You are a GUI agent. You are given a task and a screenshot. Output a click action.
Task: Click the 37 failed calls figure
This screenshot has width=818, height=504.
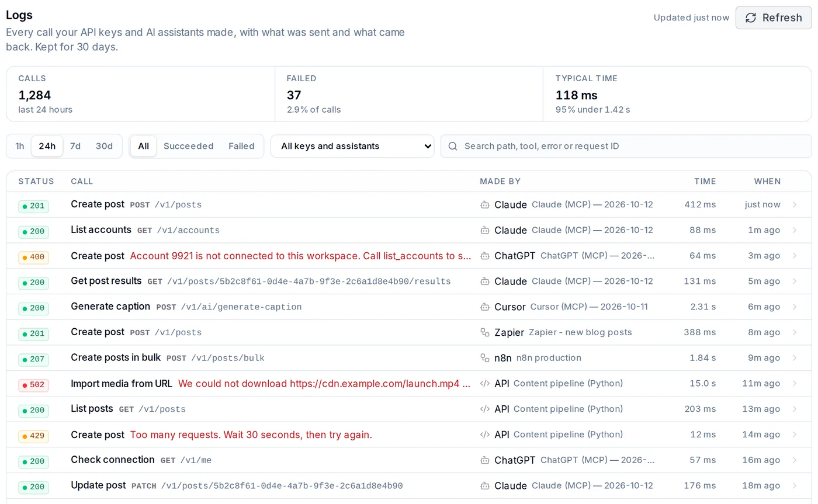(x=293, y=95)
